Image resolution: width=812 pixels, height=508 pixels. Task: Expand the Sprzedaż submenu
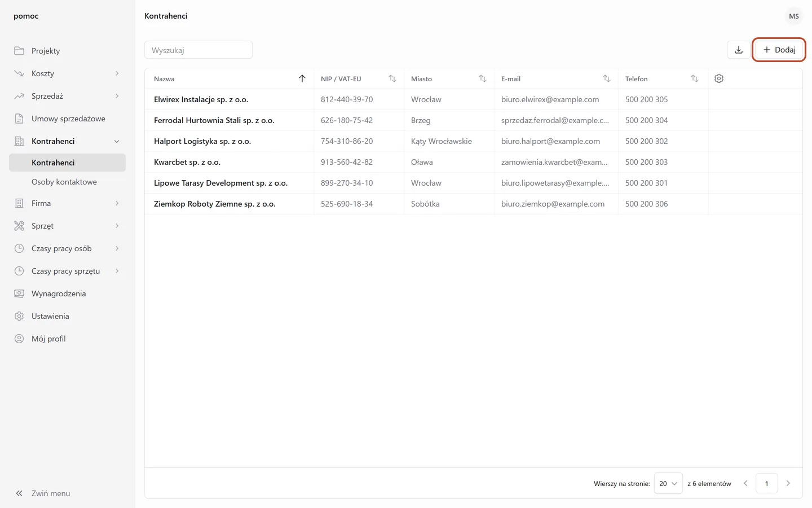[x=117, y=96]
